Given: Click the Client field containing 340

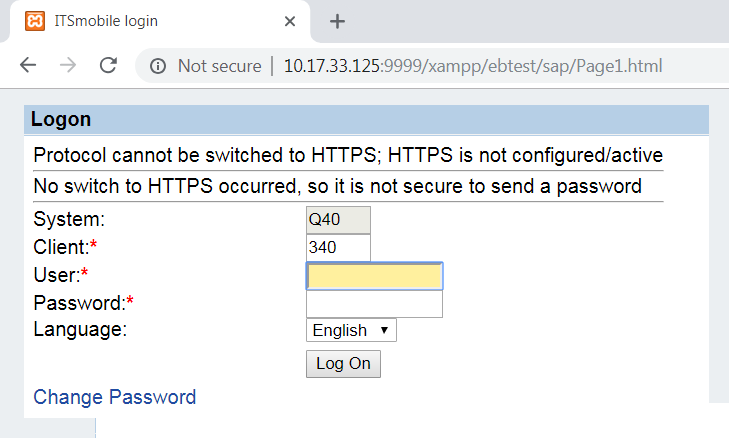Looking at the screenshot, I should 338,247.
